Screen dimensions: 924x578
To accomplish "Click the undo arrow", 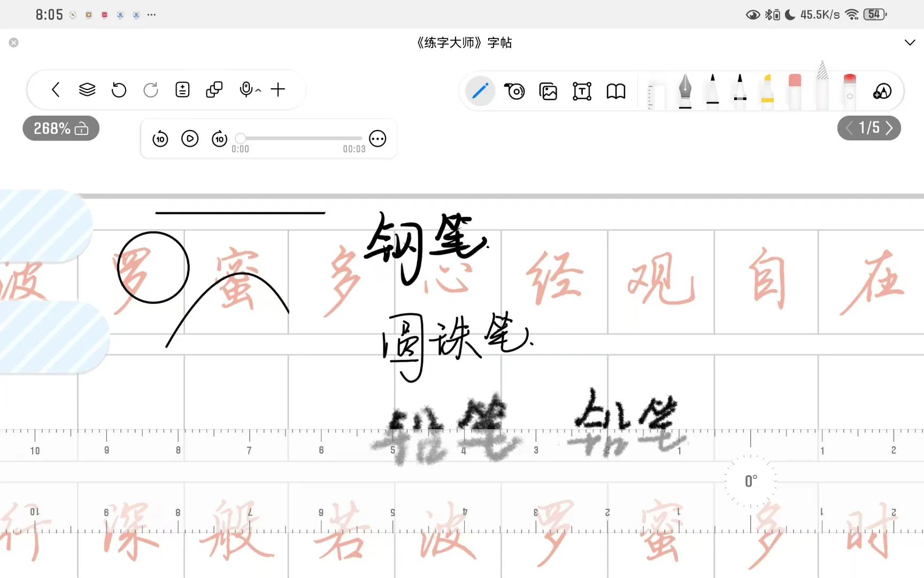I will 119,90.
